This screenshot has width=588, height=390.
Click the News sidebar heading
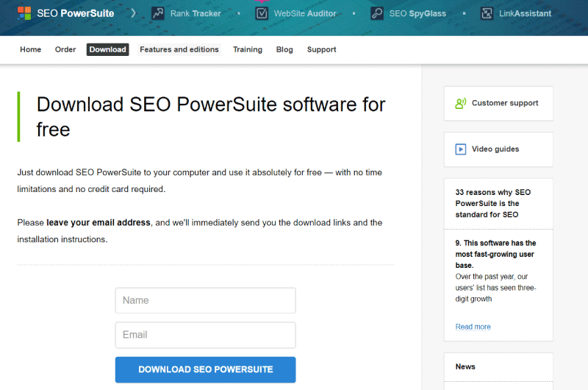tap(465, 366)
